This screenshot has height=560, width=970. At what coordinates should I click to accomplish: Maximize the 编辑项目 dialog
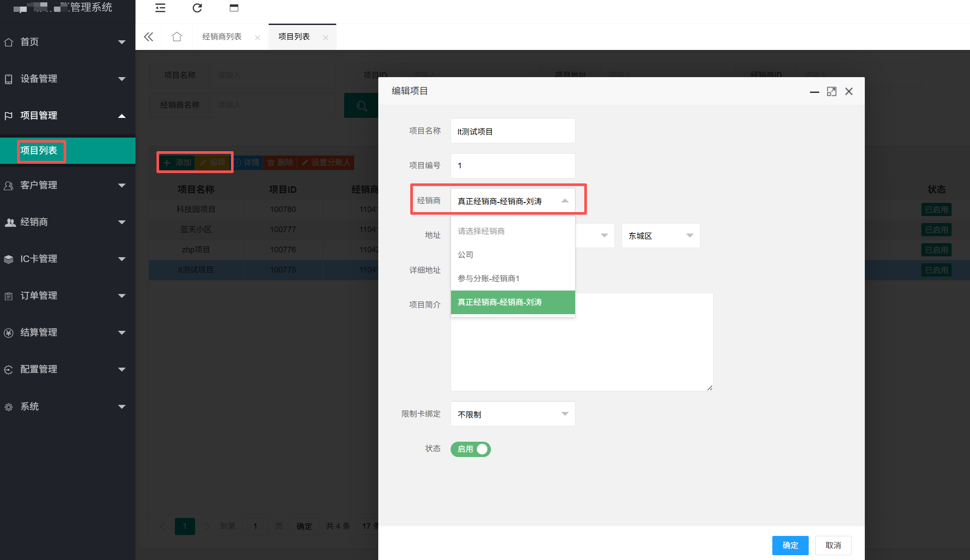[x=831, y=91]
